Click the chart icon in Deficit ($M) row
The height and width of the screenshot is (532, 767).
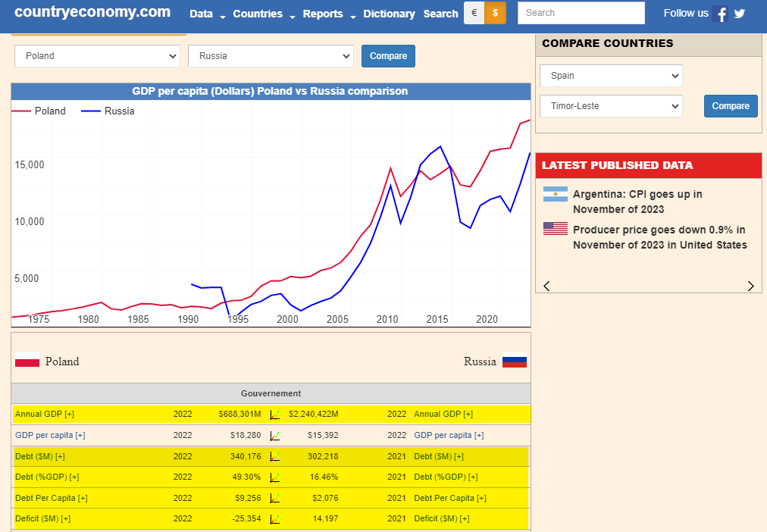pyautogui.click(x=275, y=519)
